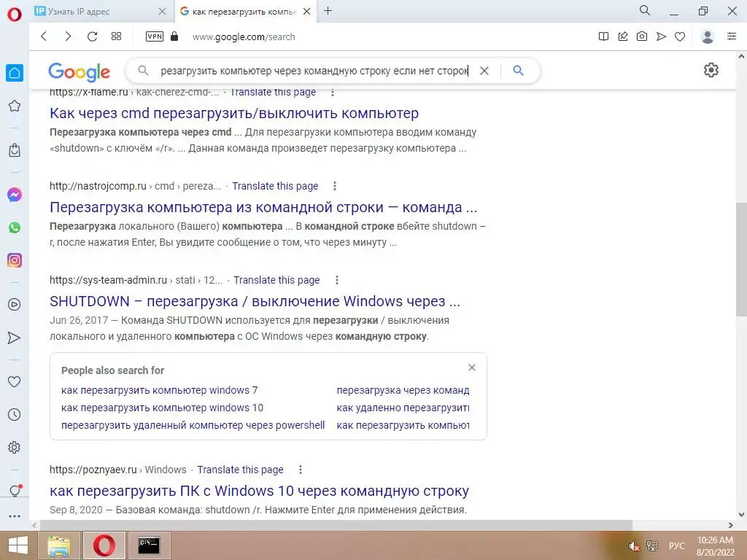Translate the nastrojcomp.ru result page
This screenshot has height=560, width=747.
coord(275,186)
